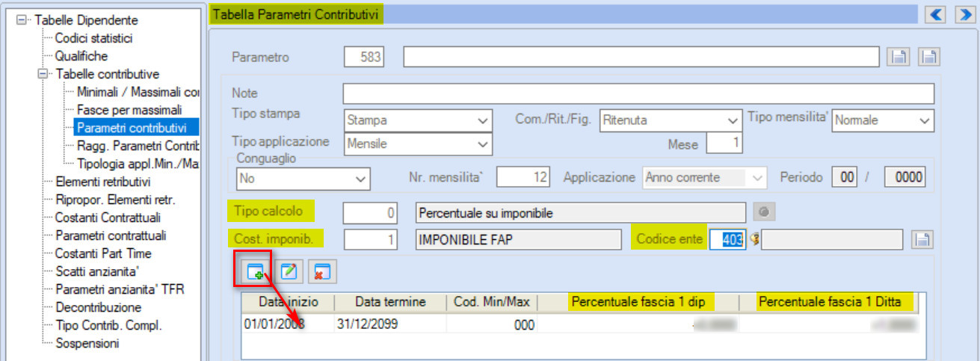Image resolution: width=980 pixels, height=361 pixels.
Task: Click the Data inizio column header
Action: tap(288, 303)
